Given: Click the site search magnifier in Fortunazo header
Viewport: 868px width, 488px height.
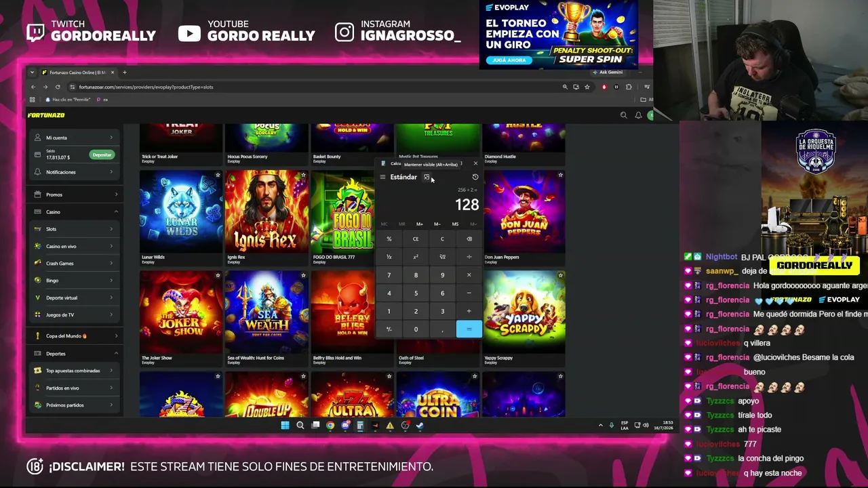Looking at the screenshot, I should pyautogui.click(x=624, y=115).
